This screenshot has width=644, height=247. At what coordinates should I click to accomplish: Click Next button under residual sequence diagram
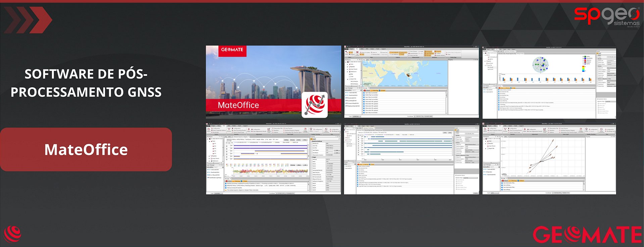click(299, 165)
